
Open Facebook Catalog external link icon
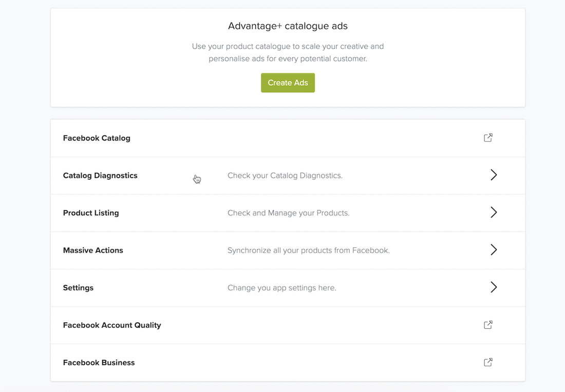(x=488, y=138)
